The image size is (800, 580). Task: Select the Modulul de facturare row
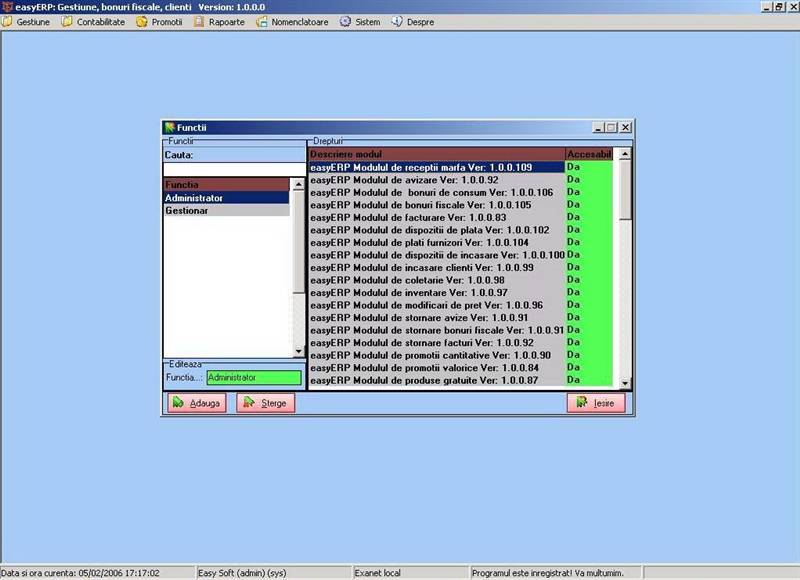(437, 217)
